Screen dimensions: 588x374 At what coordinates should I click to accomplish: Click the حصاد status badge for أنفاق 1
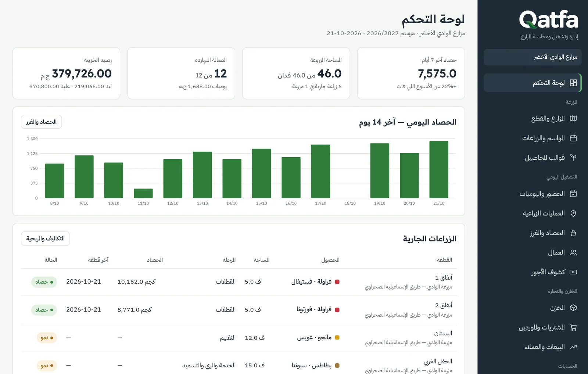click(44, 282)
